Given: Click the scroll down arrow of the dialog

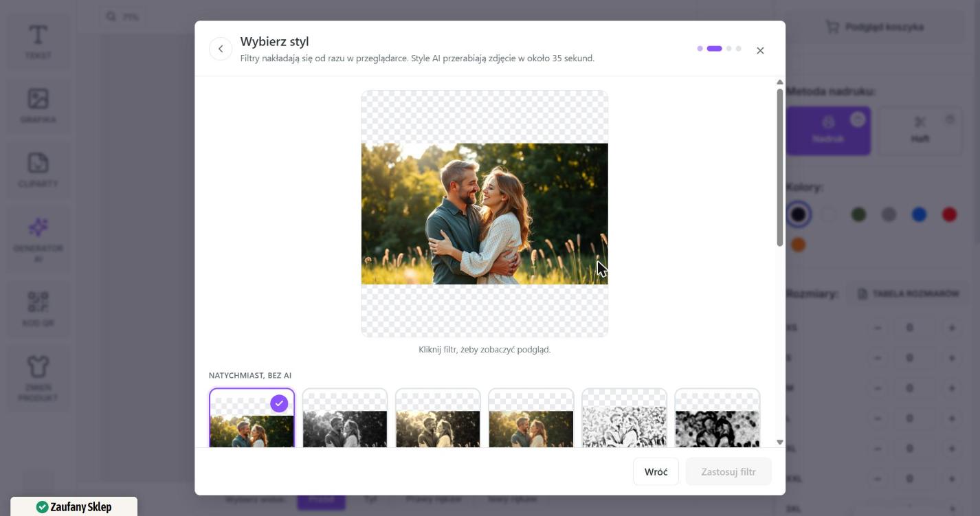Looking at the screenshot, I should pyautogui.click(x=779, y=442).
